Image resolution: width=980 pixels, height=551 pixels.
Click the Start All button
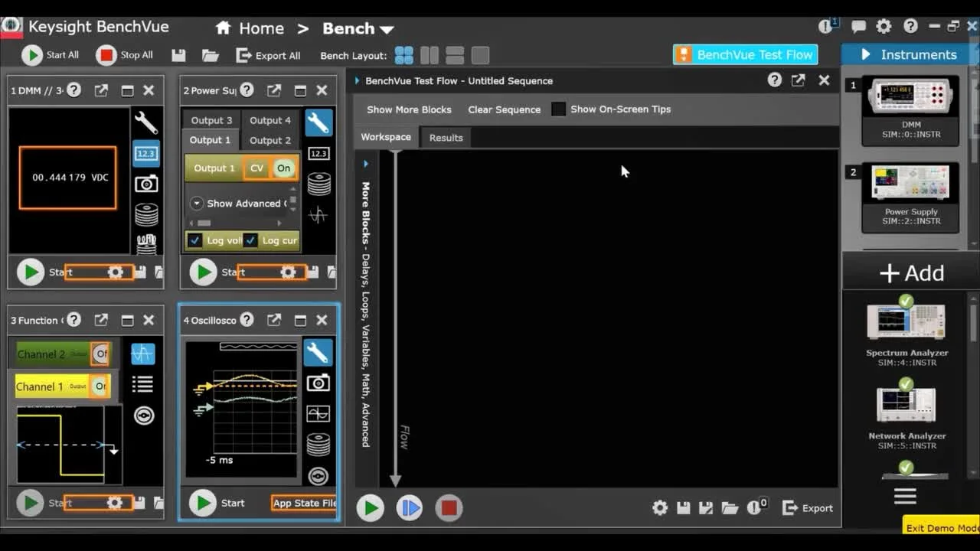[51, 55]
